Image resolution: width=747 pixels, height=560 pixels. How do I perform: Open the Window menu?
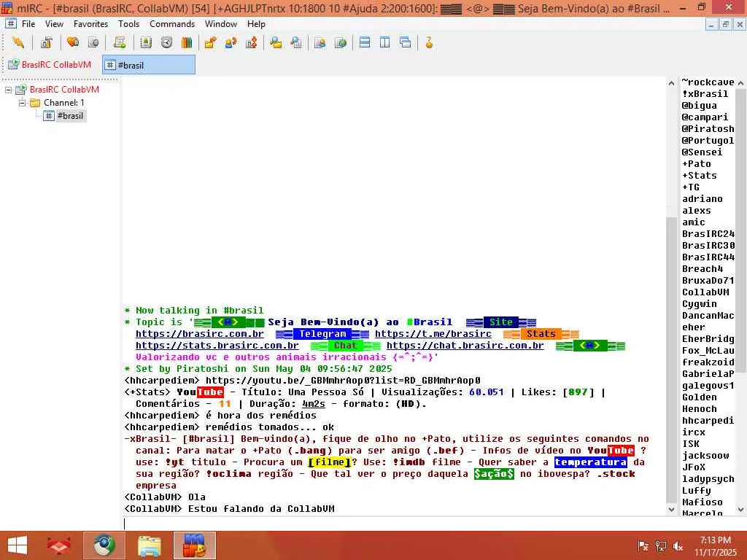point(220,24)
